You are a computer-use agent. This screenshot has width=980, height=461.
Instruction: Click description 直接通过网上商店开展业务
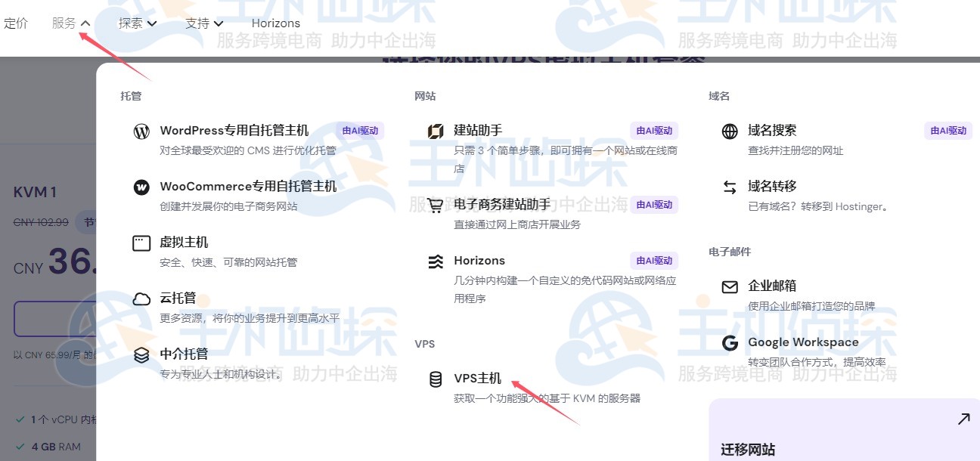[517, 224]
